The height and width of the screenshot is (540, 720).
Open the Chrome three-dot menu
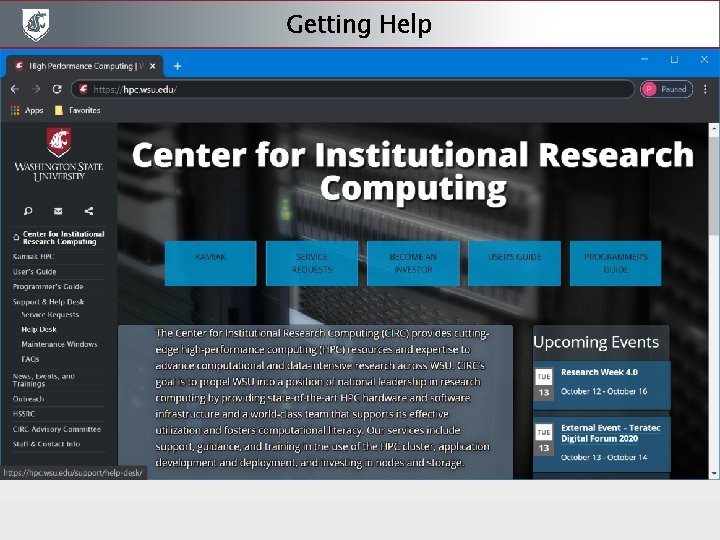pos(705,89)
